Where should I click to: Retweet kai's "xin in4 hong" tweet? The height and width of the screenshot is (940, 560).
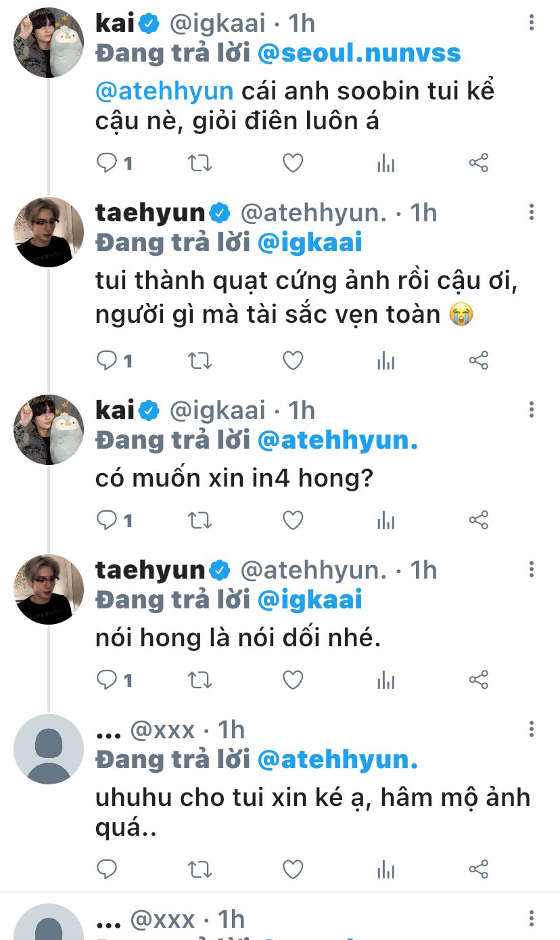pyautogui.click(x=200, y=520)
